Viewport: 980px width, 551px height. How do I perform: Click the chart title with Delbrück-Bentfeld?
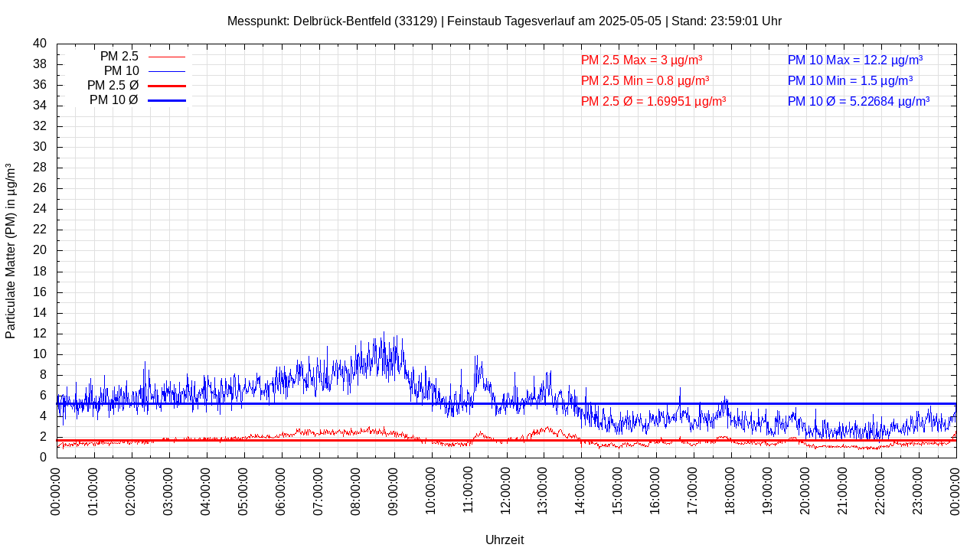504,21
